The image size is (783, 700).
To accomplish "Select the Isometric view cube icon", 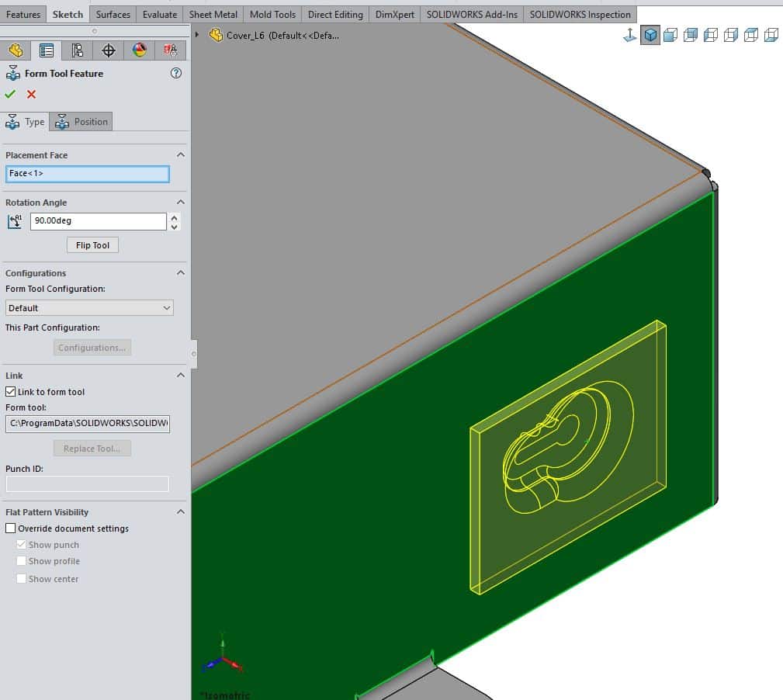I will coord(650,35).
